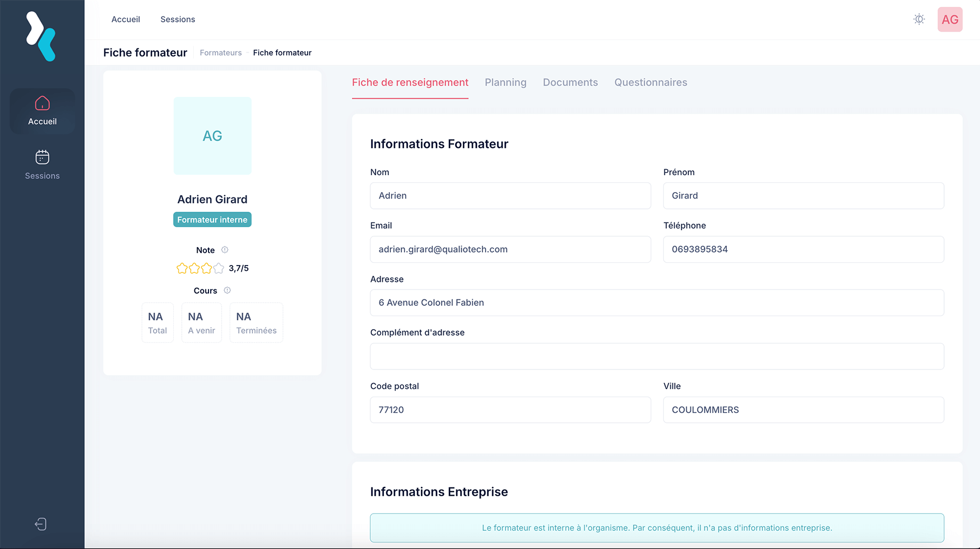Click the star rating icons
The width and height of the screenshot is (980, 549).
click(x=200, y=268)
